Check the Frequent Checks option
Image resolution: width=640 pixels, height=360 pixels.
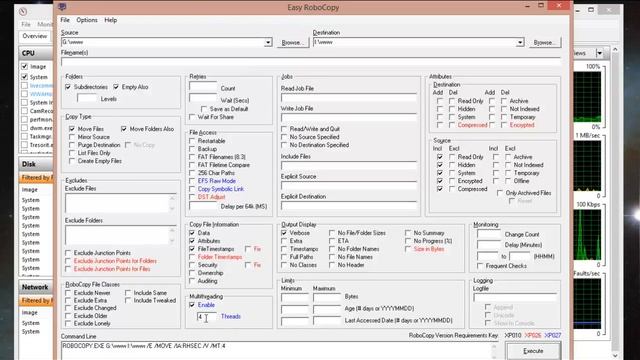480,266
